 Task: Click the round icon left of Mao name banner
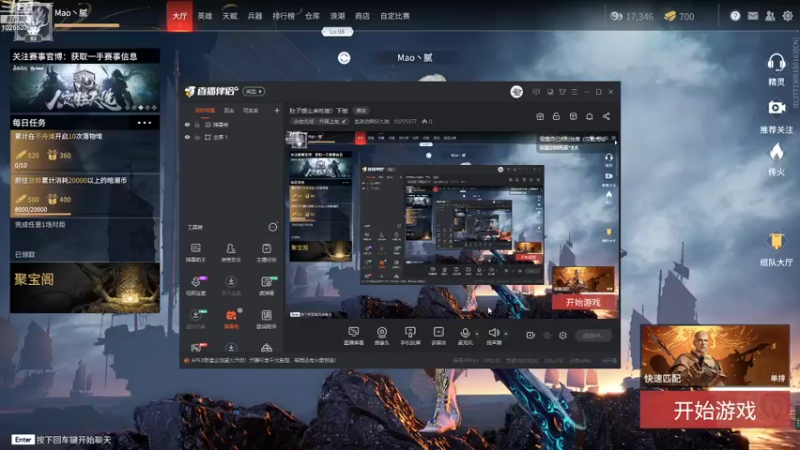click(344, 58)
